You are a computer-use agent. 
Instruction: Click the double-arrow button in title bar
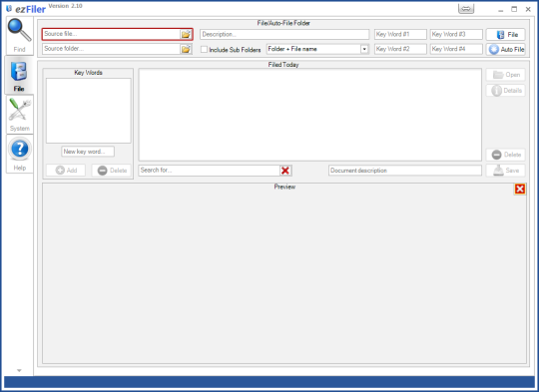(466, 9)
